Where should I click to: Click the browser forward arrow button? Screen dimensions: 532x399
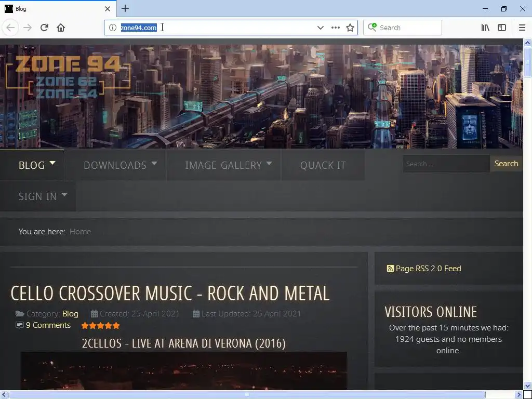pos(28,28)
